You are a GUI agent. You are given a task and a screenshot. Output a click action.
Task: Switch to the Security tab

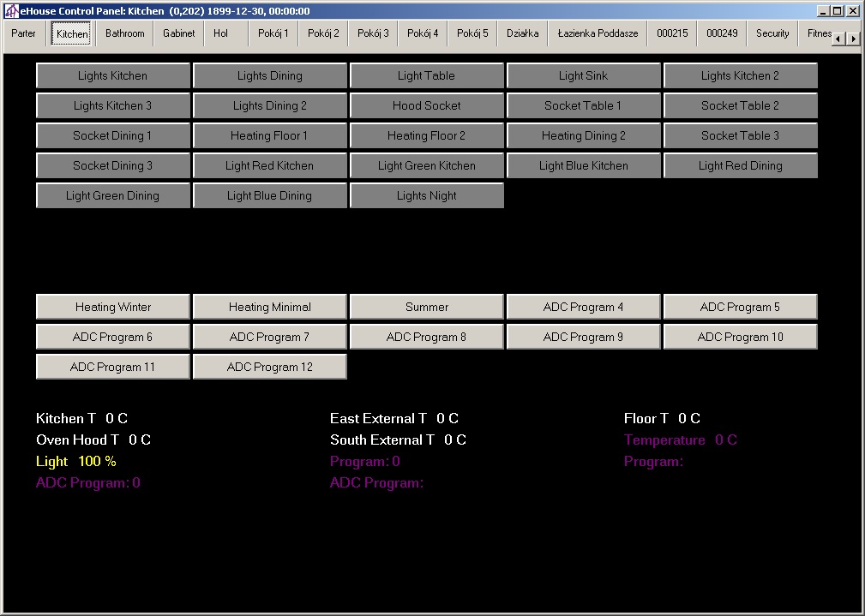(772, 33)
